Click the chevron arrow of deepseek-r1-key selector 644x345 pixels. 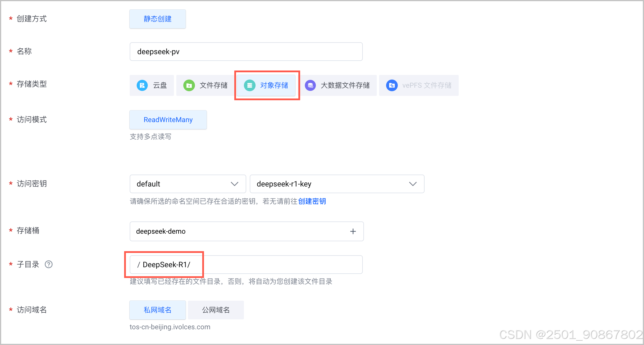(x=413, y=184)
